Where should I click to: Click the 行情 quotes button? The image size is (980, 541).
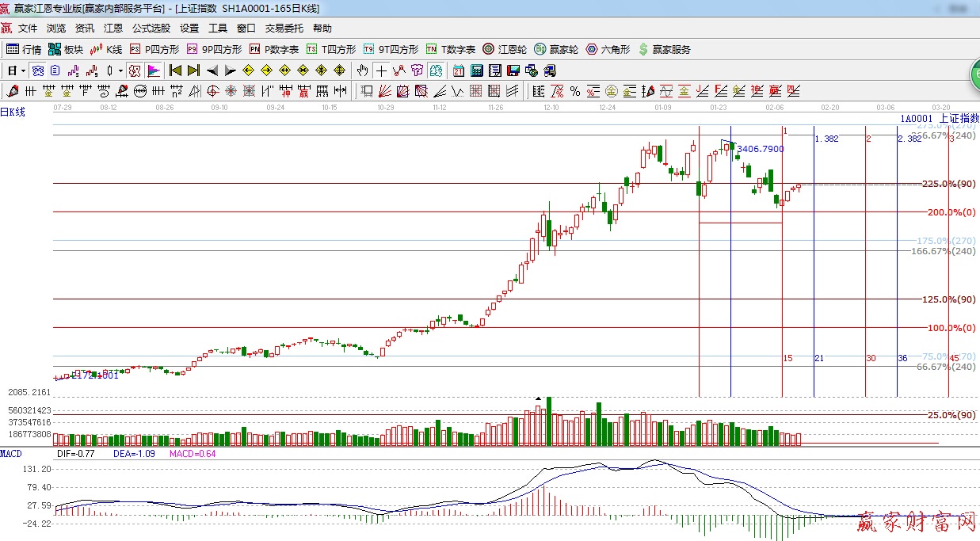(24, 49)
